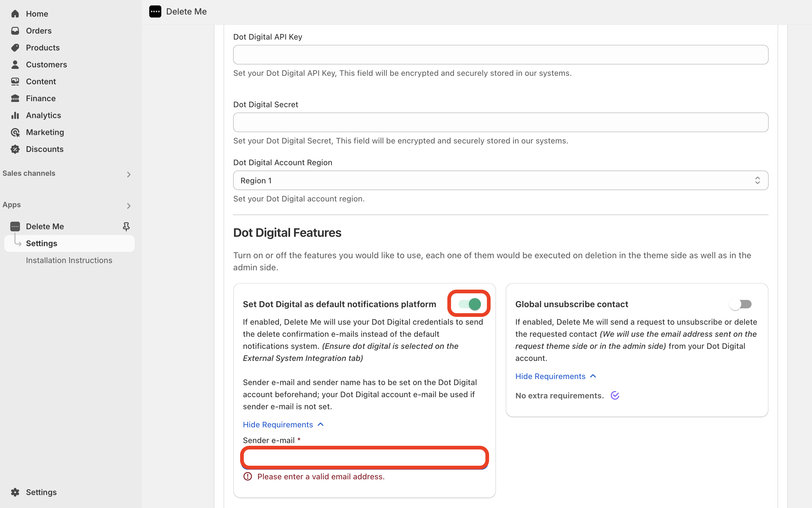The height and width of the screenshot is (508, 812).
Task: Select the Delete Me Settings sub-item
Action: click(x=69, y=243)
